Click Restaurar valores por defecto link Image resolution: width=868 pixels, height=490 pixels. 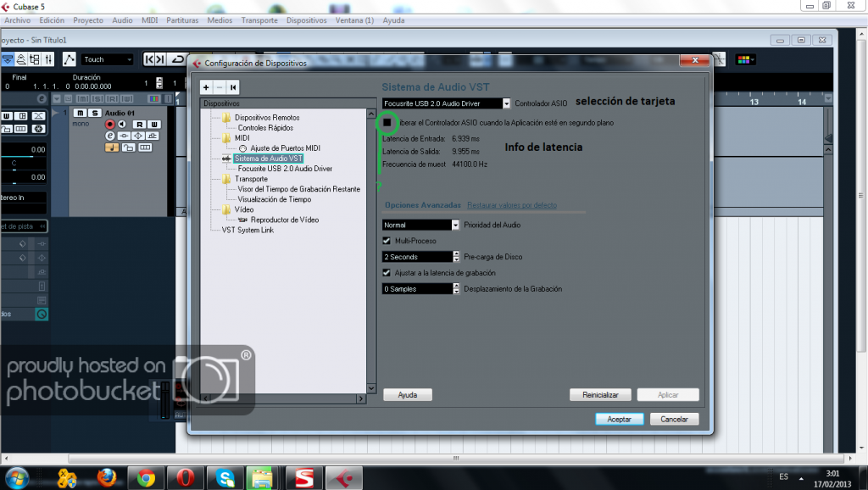[x=512, y=205]
